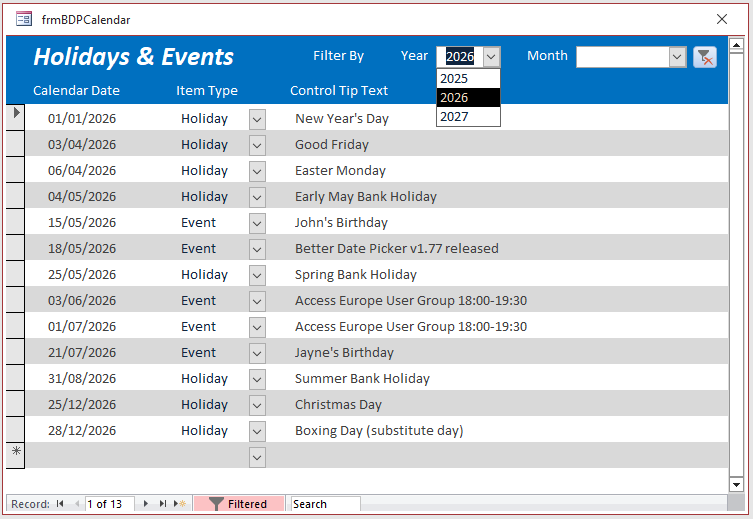Click the Month filter input field
Viewport: 753px width, 519px height.
point(623,57)
